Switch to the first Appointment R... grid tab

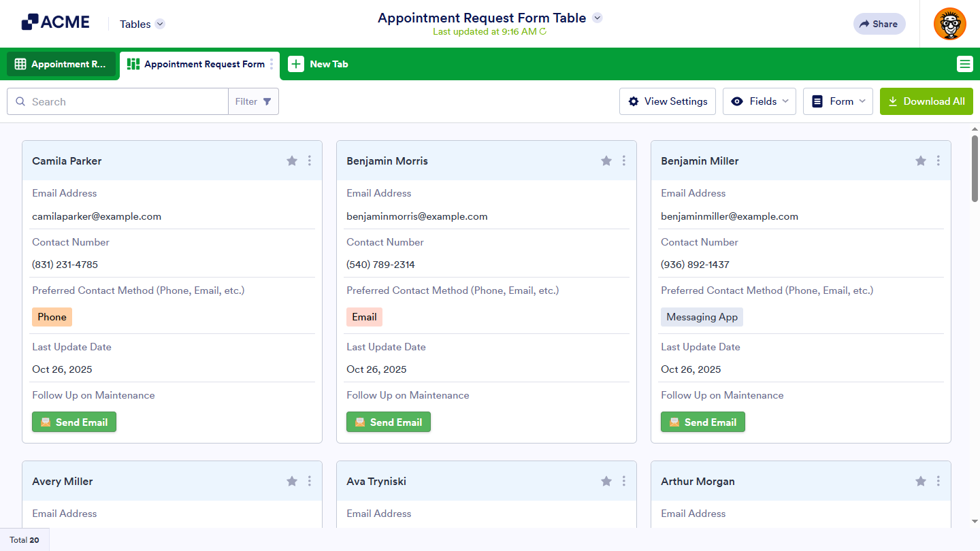point(61,64)
